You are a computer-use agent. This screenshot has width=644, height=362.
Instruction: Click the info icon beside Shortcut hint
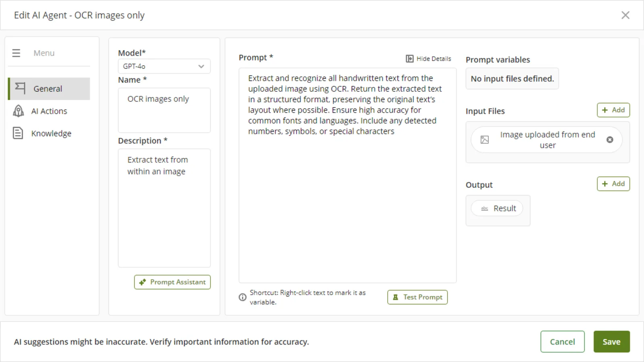(x=242, y=297)
